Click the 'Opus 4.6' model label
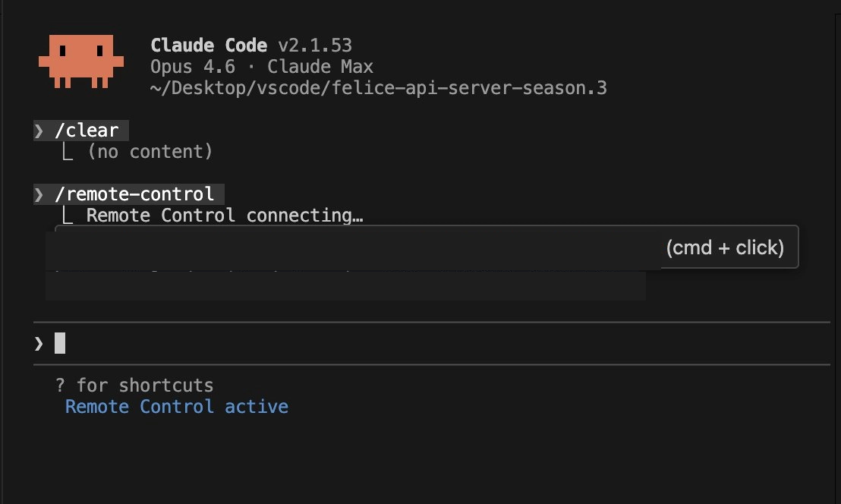Screen dimensions: 841x504 click(x=193, y=67)
